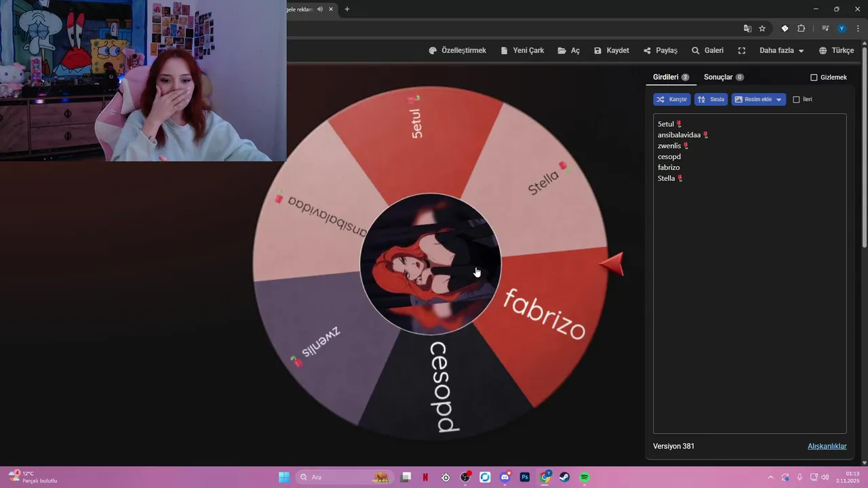Open Steam from the taskbar
This screenshot has height=488, width=868.
pos(564,477)
